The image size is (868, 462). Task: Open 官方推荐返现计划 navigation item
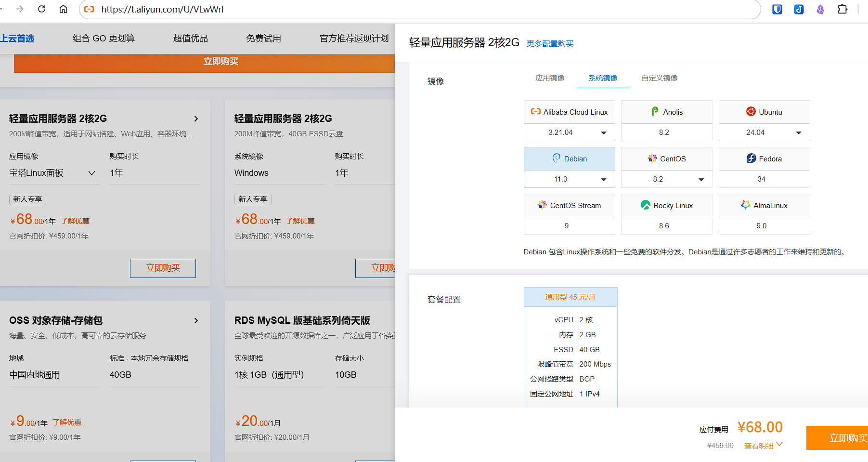354,39
